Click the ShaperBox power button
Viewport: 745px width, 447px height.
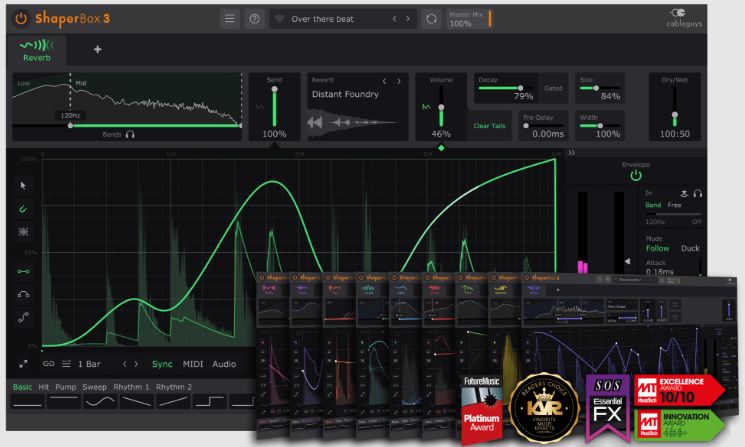pyautogui.click(x=20, y=19)
